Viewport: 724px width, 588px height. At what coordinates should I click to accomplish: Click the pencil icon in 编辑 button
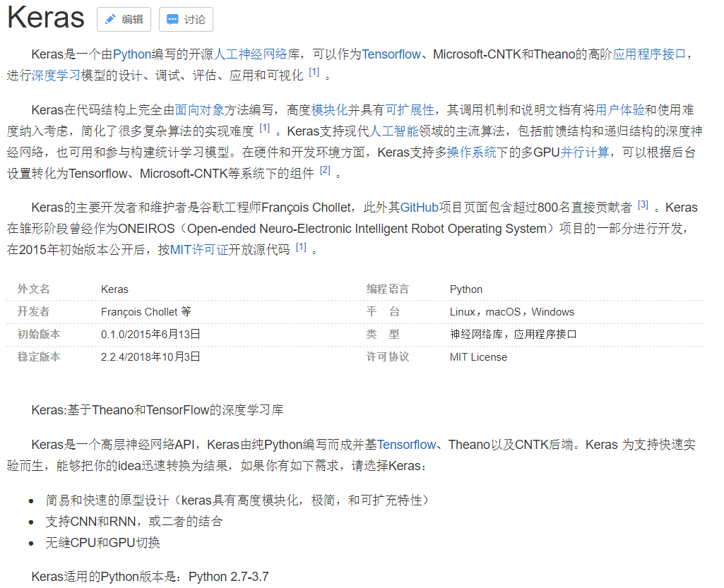pos(110,19)
